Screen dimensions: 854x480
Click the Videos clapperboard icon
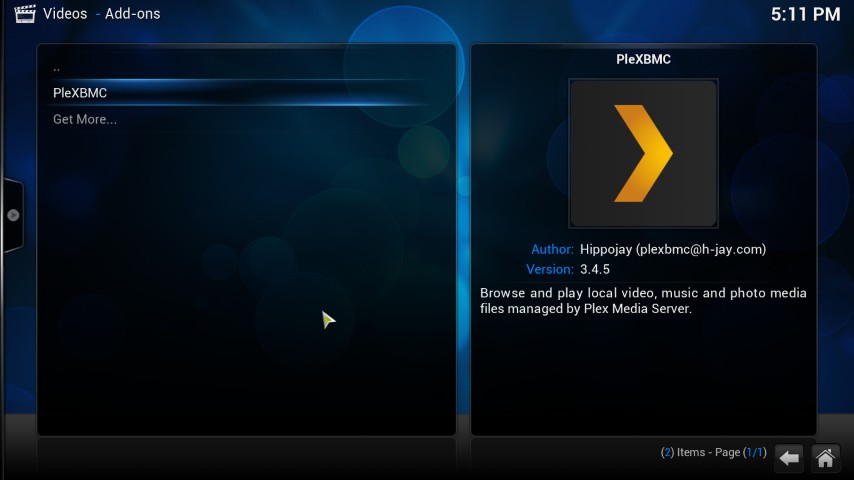coord(24,14)
